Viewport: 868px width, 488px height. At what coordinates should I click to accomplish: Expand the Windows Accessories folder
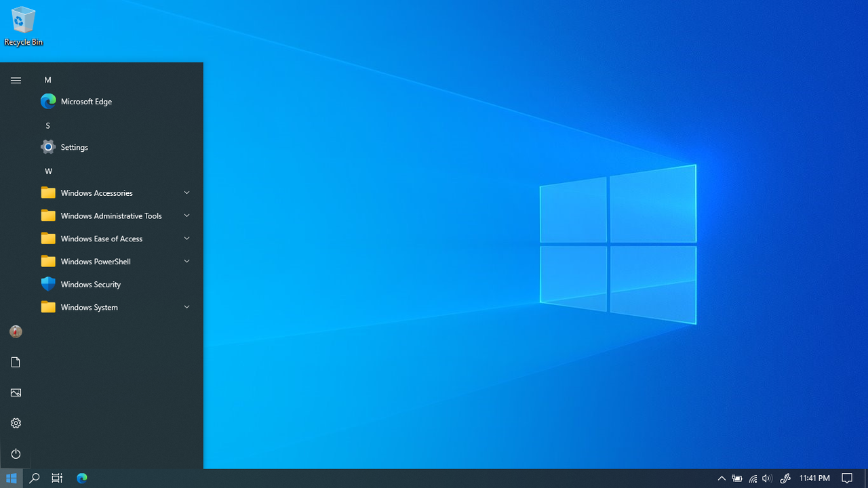click(115, 193)
